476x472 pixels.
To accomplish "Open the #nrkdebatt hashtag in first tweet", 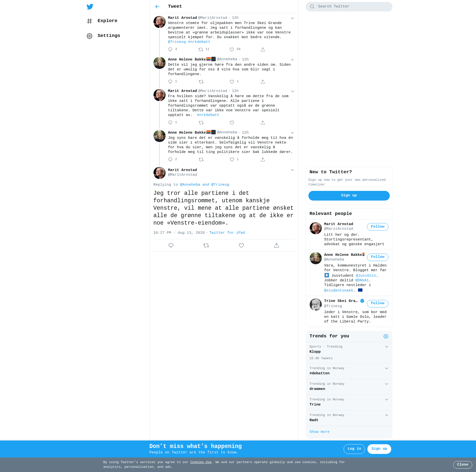I will 199,42.
